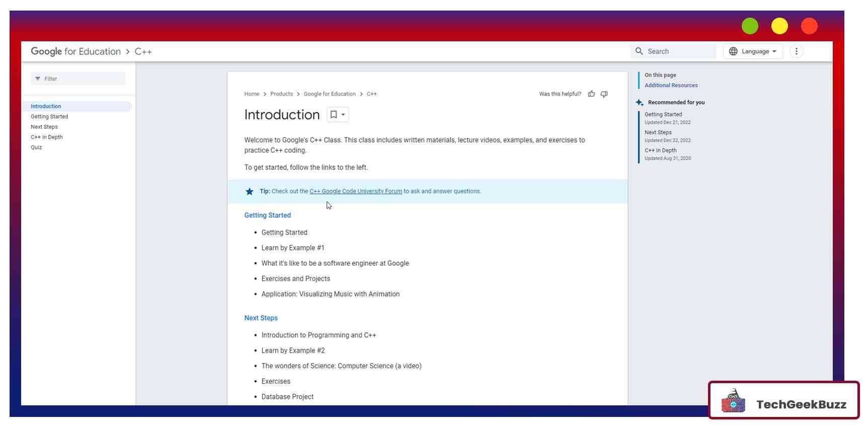Click the globe icon on Language button
The image size is (868, 425).
733,51
